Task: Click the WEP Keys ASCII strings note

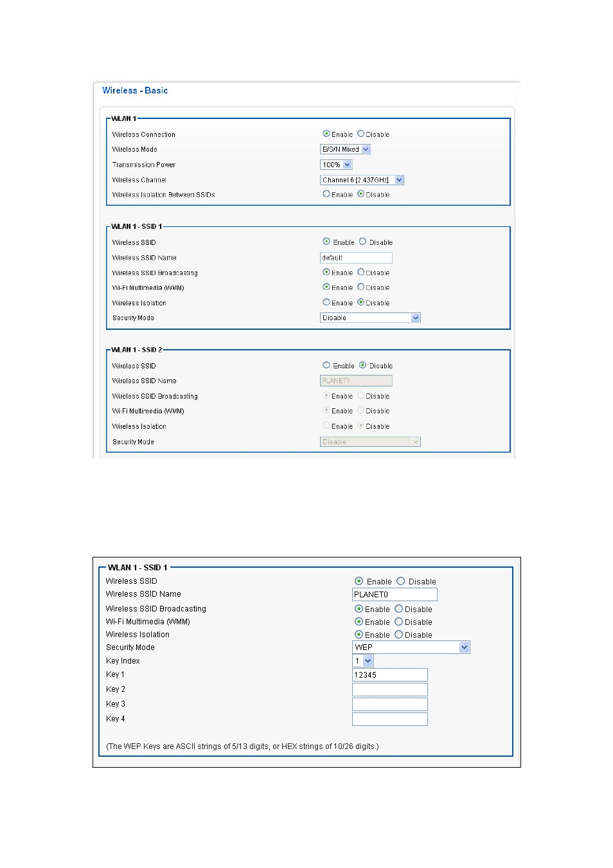Action: (x=242, y=746)
